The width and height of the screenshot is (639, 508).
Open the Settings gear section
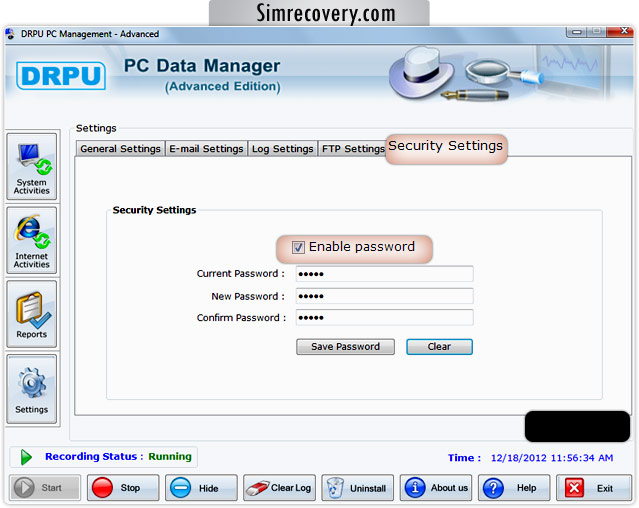click(31, 389)
